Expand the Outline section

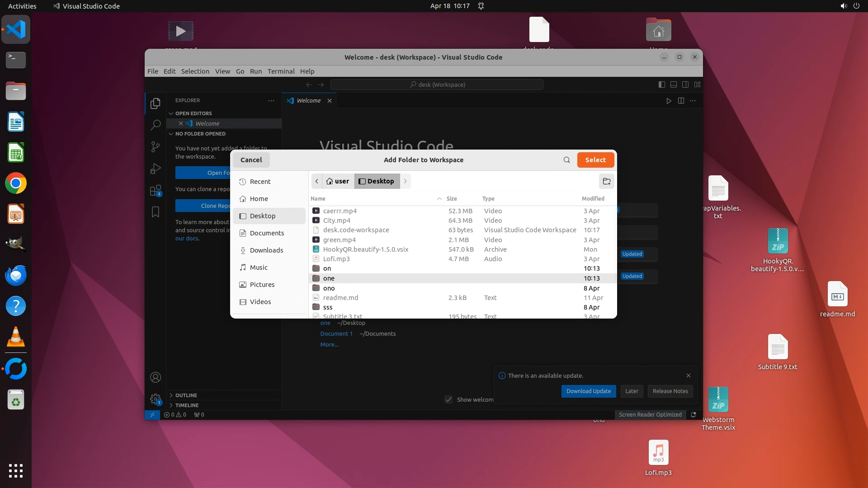[x=186, y=395]
